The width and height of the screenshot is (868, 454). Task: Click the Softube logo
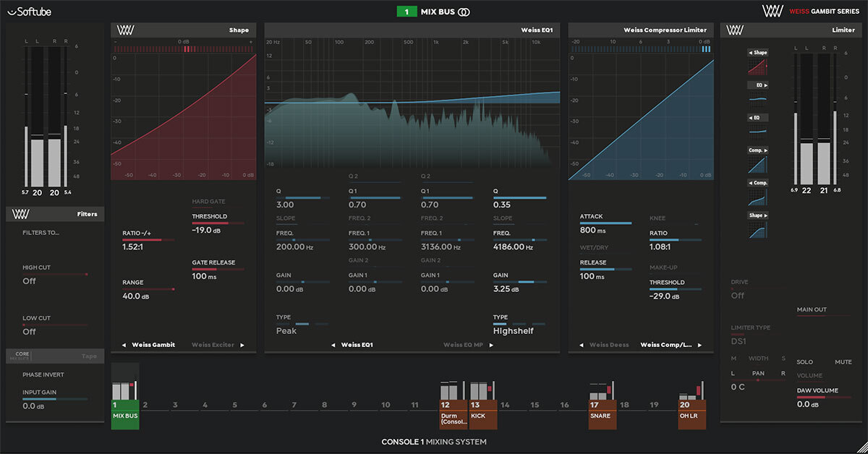tap(30, 11)
